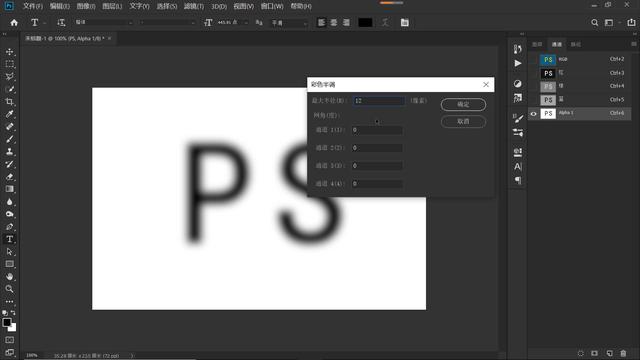Select the Clone Stamp tool
Screen dimensions: 640x360
[9, 151]
